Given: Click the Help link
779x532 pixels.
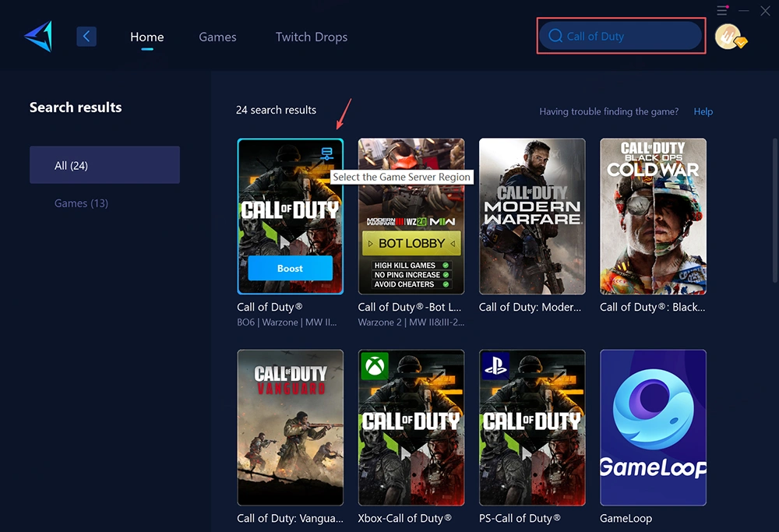Looking at the screenshot, I should point(703,111).
